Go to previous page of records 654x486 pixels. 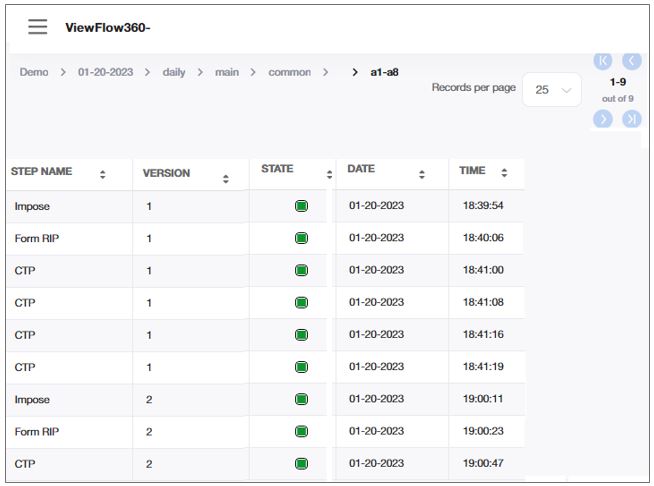pos(631,61)
